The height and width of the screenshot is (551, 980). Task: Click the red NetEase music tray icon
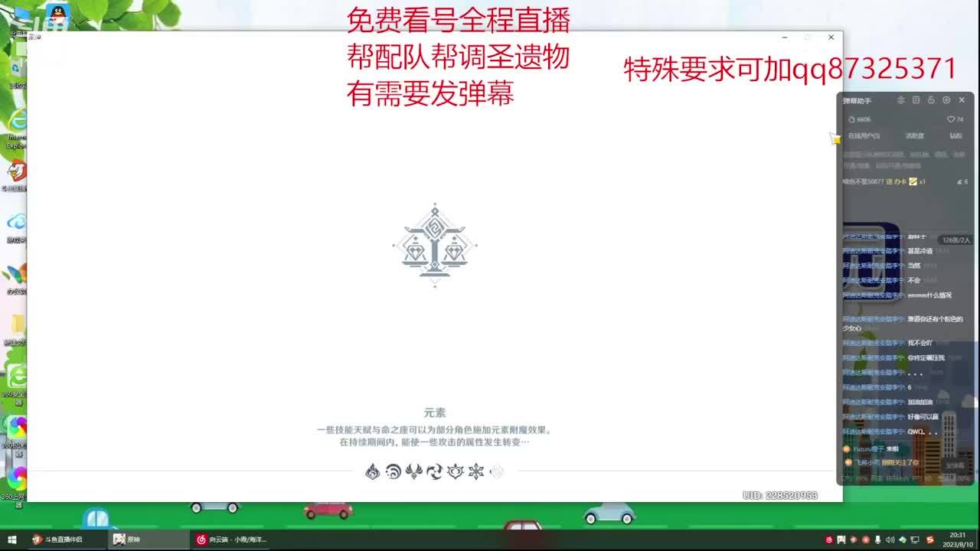pyautogui.click(x=829, y=540)
